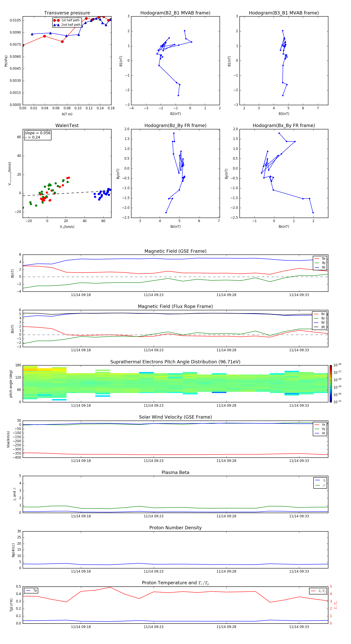Click the Vz legend entry in solar wind plot
Screen dimensions: 351x644
point(320,433)
